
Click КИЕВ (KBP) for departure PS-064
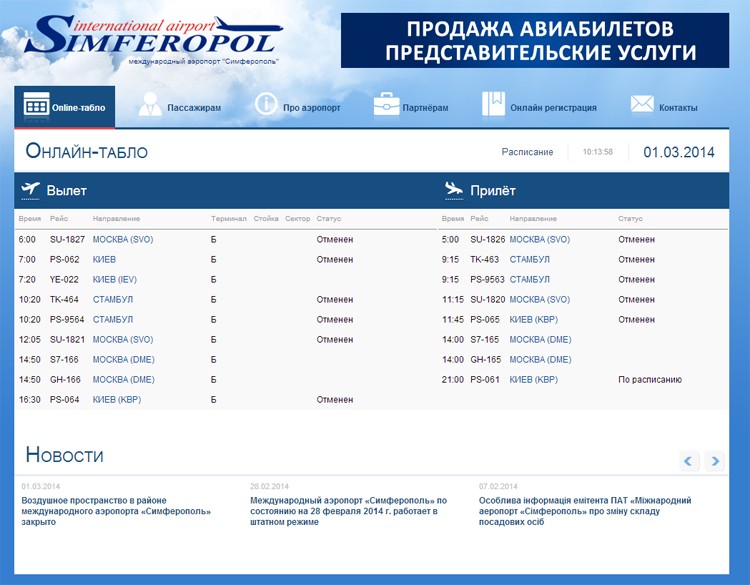pyautogui.click(x=117, y=400)
